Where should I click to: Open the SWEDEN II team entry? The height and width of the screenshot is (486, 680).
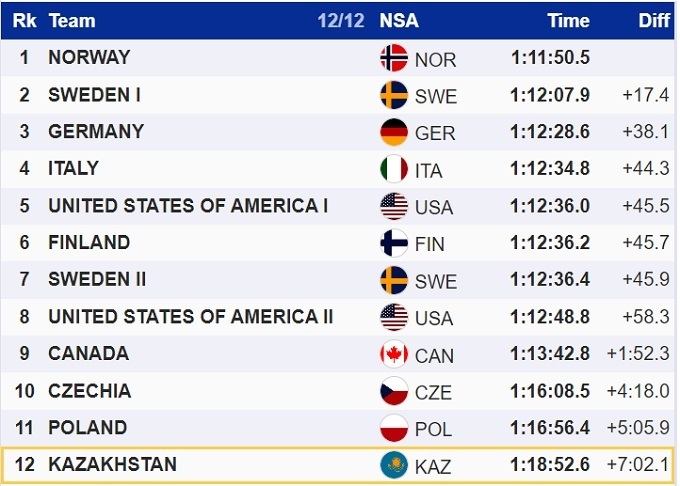pos(97,280)
